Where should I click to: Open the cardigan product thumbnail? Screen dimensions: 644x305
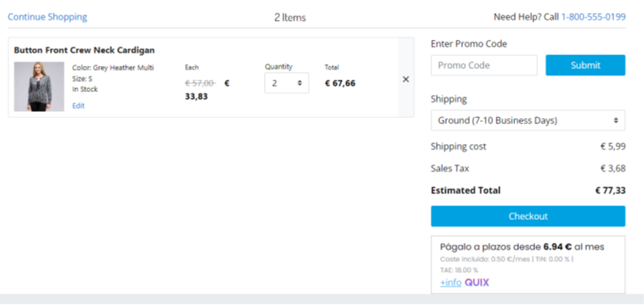click(x=39, y=87)
